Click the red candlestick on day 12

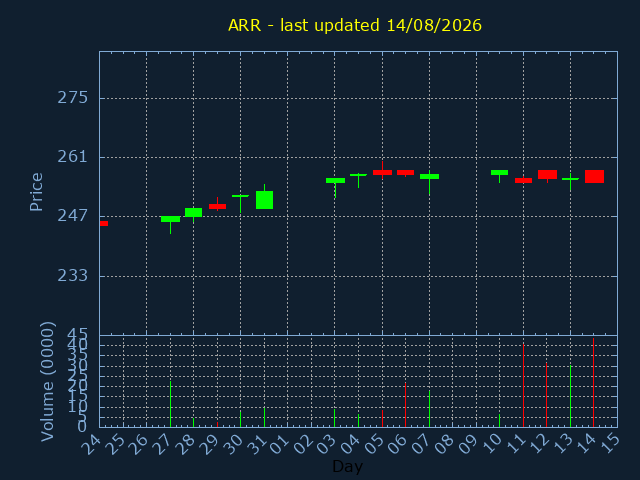[547, 174]
